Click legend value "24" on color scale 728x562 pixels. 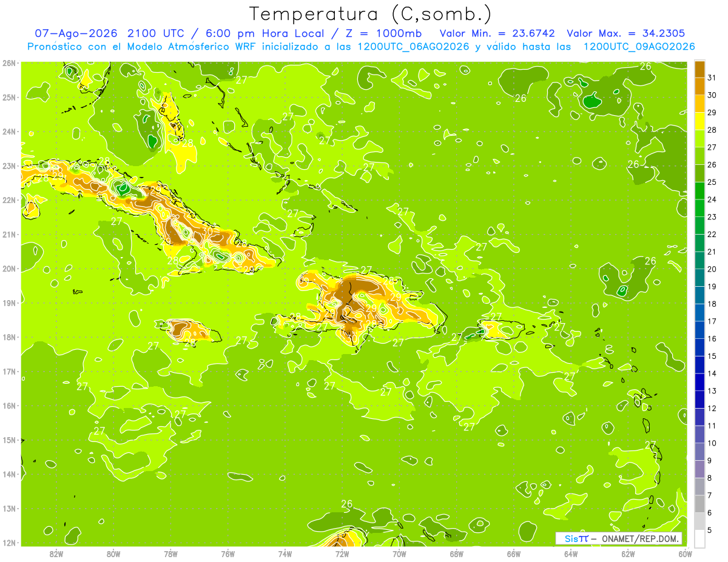[712, 199]
